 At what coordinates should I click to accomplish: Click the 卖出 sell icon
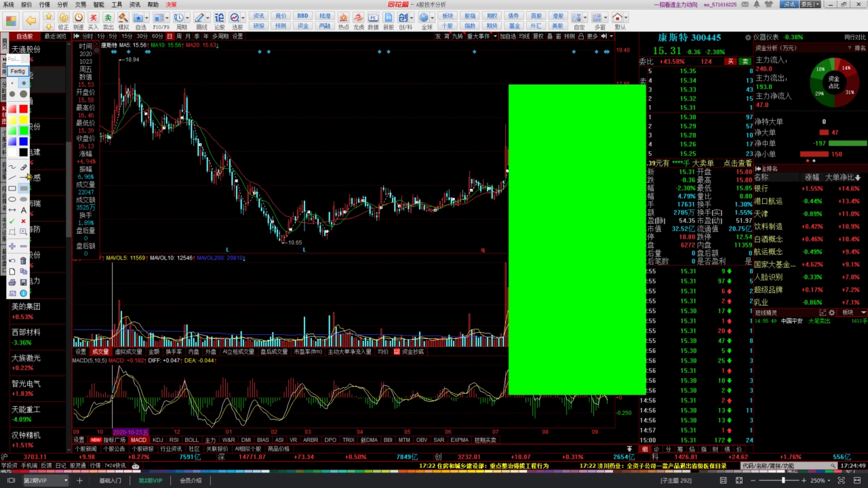click(108, 20)
